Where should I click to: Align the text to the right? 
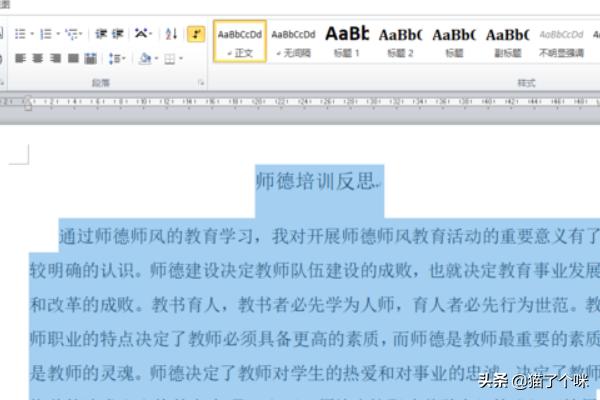(x=55, y=58)
